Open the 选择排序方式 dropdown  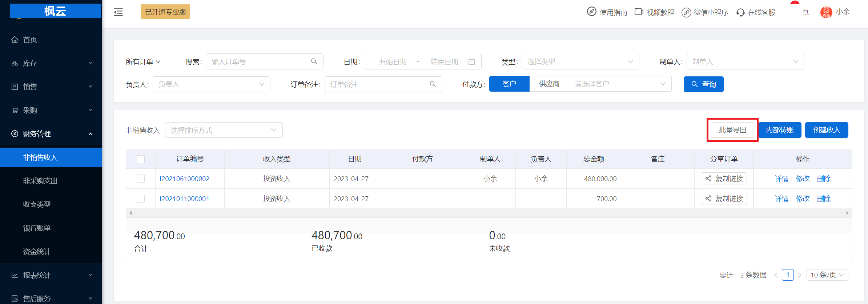tap(224, 130)
